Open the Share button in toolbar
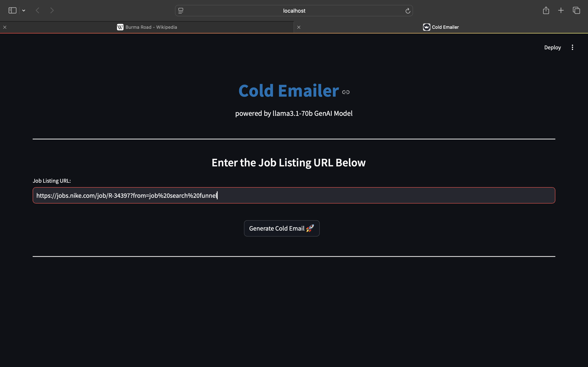588x367 pixels. point(546,10)
